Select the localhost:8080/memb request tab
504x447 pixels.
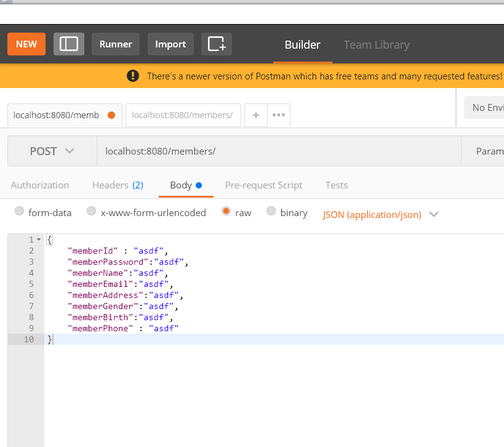65,115
